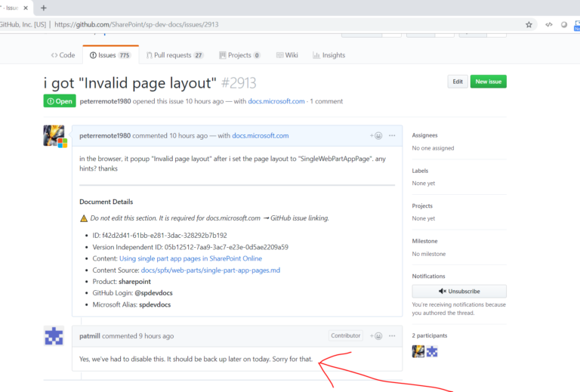Open options menu on peterremote1980's comment
580x392 pixels.
pos(392,136)
